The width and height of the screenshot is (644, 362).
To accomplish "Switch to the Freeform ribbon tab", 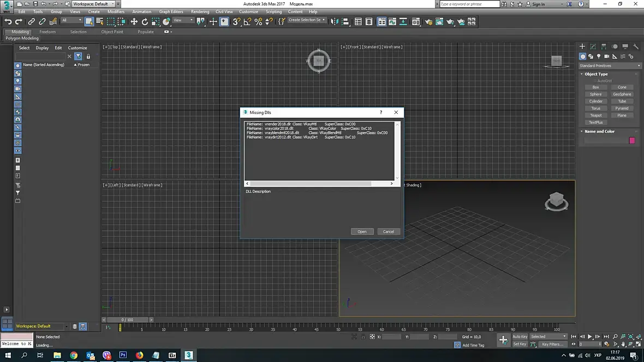I will 47,32.
